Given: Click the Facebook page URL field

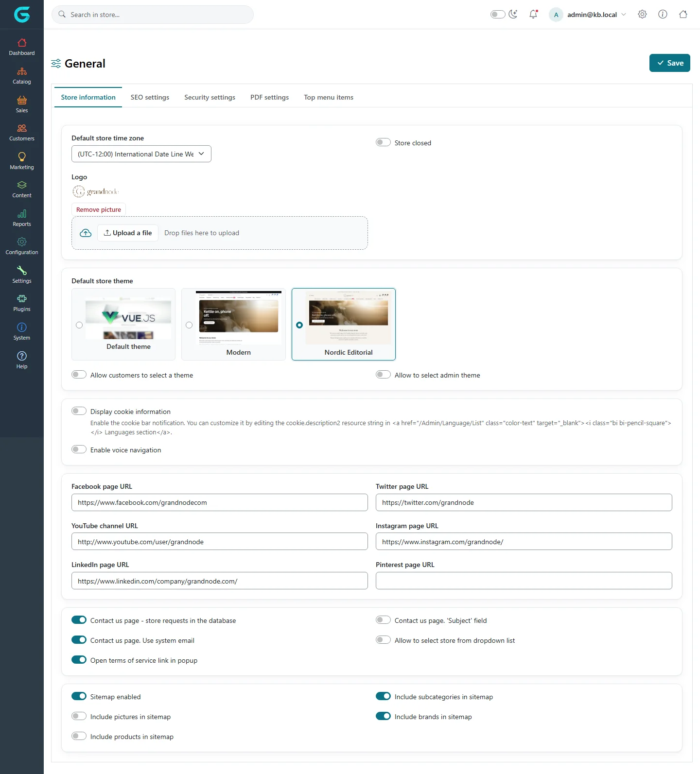Looking at the screenshot, I should pos(220,502).
